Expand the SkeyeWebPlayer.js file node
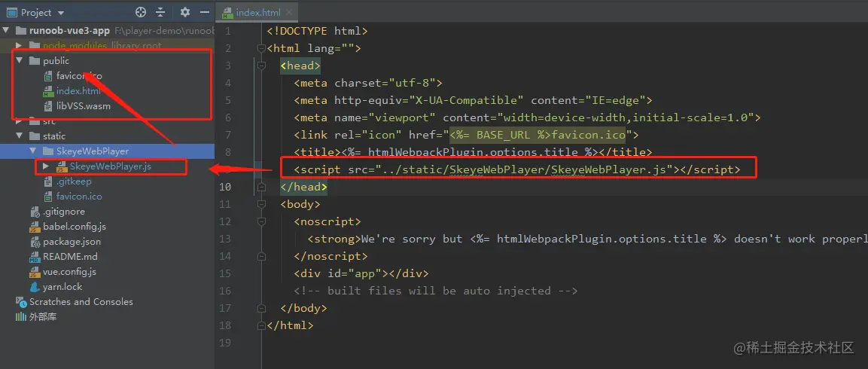 (46, 166)
